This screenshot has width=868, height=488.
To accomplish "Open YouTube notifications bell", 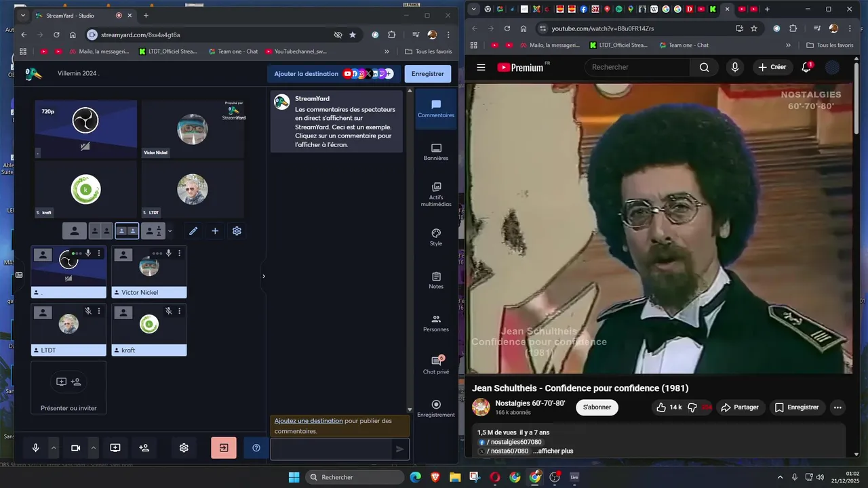I will (x=806, y=67).
